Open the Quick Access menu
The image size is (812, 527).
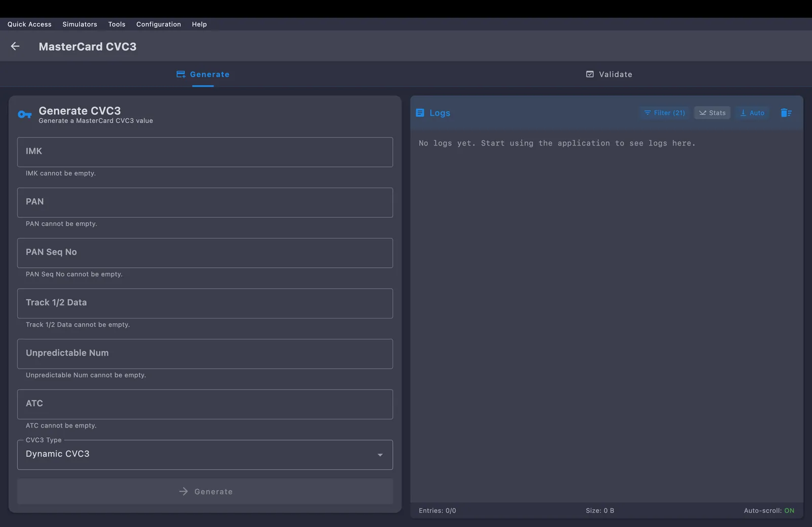[29, 24]
